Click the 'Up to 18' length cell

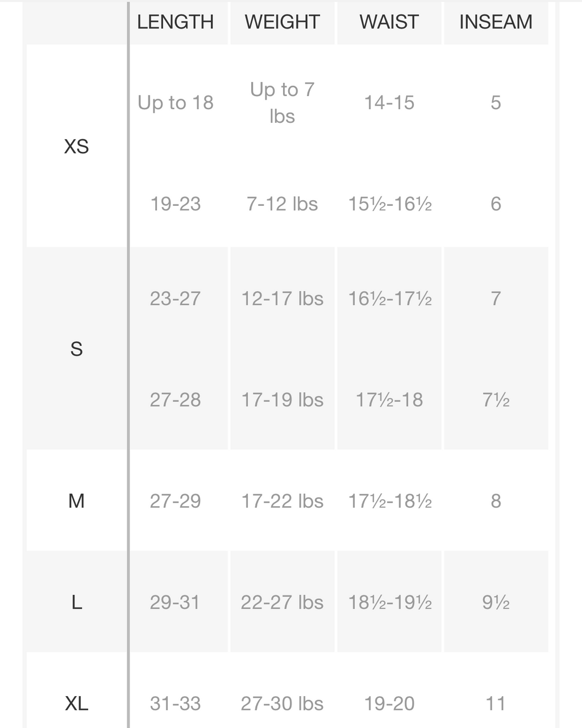(x=175, y=102)
